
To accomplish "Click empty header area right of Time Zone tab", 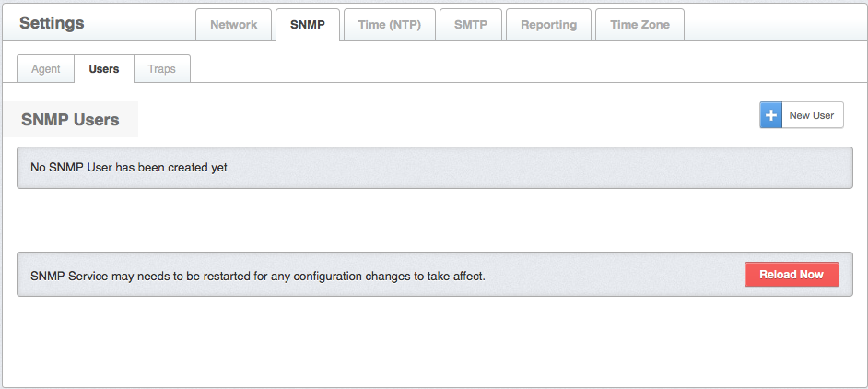I will (774, 24).
